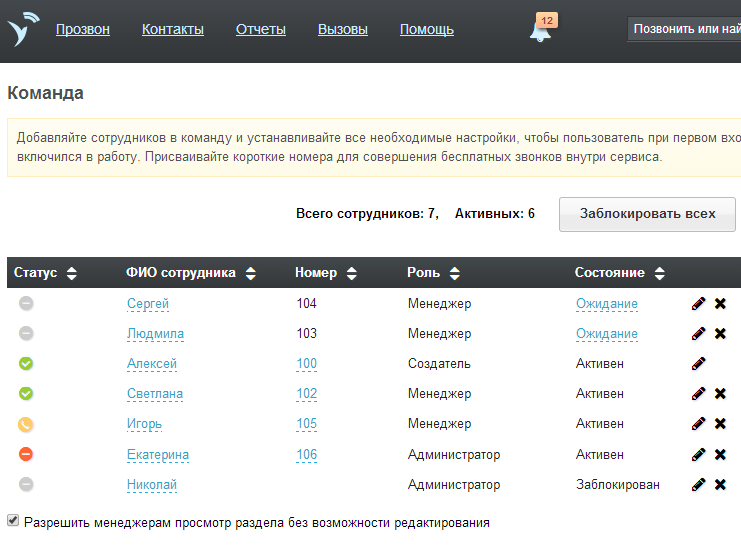Edit Сергей's record with pencil icon
741x545 pixels.
pos(698,304)
